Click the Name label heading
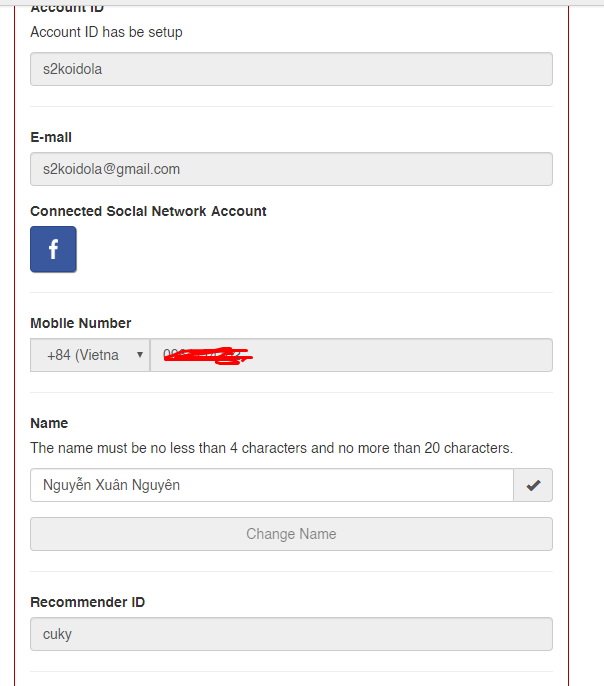 tap(49, 423)
